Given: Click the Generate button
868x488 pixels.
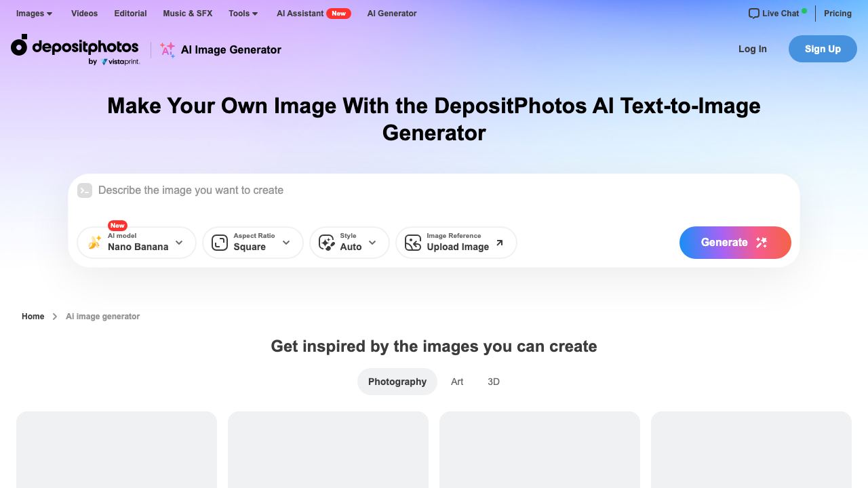Looking at the screenshot, I should [735, 243].
